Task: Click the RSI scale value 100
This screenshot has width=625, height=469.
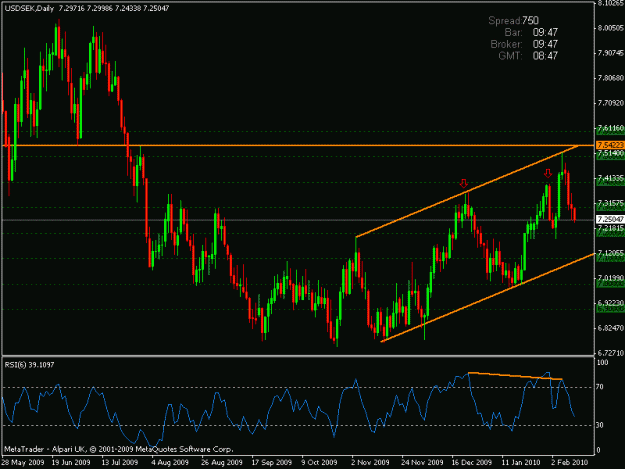Action: click(x=603, y=363)
